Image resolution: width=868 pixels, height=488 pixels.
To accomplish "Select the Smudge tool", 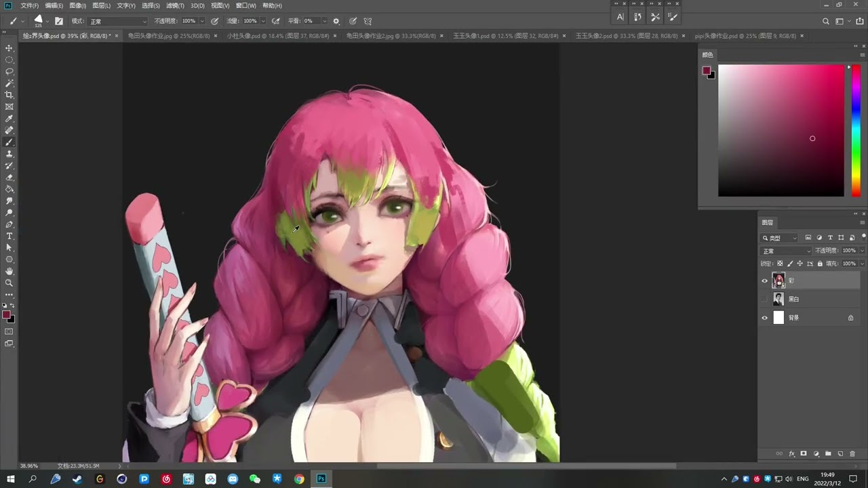I will pos(9,201).
